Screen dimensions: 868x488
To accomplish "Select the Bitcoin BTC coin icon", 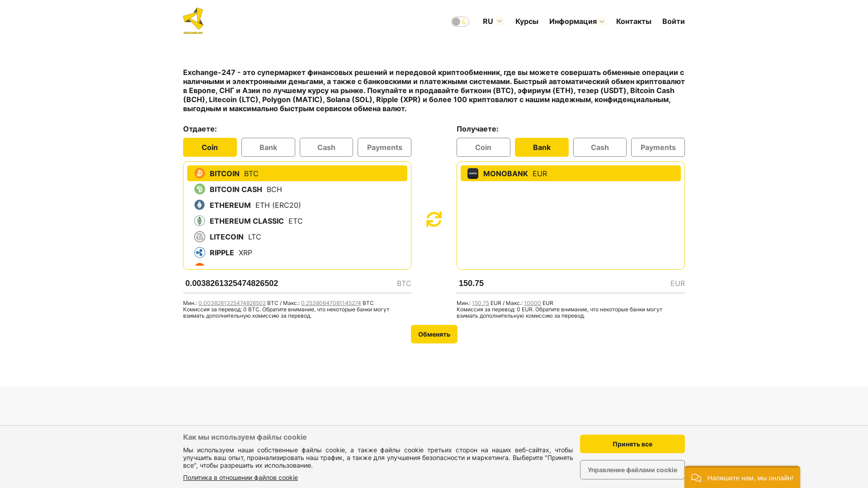I will point(199,174).
